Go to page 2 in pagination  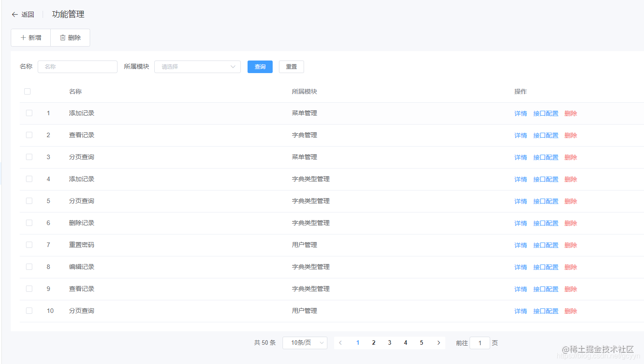[x=374, y=343]
